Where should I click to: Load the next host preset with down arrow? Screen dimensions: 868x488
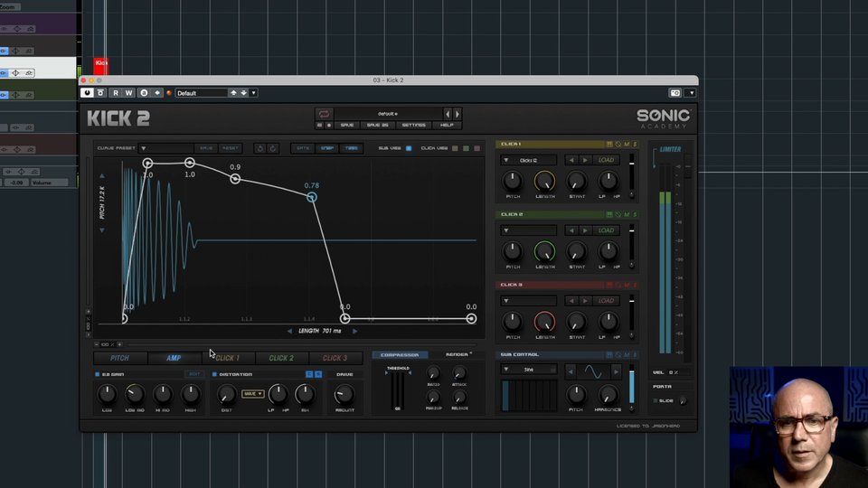[x=243, y=93]
